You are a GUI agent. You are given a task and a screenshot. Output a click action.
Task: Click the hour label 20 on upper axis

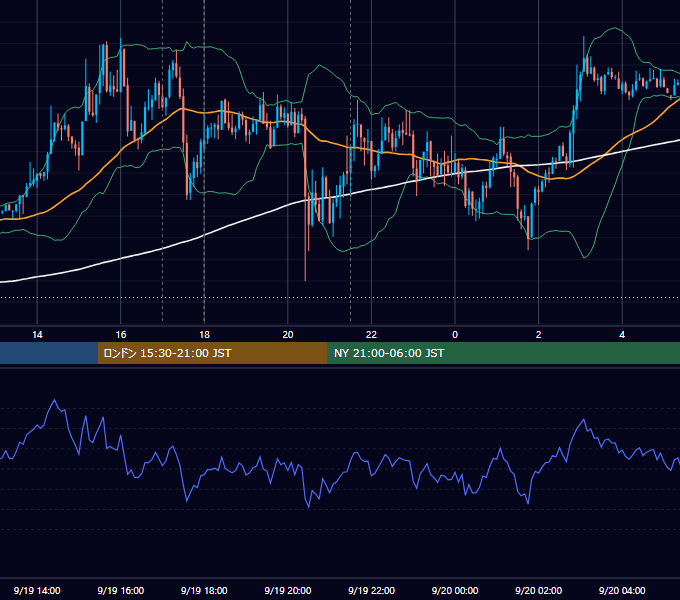coord(288,335)
